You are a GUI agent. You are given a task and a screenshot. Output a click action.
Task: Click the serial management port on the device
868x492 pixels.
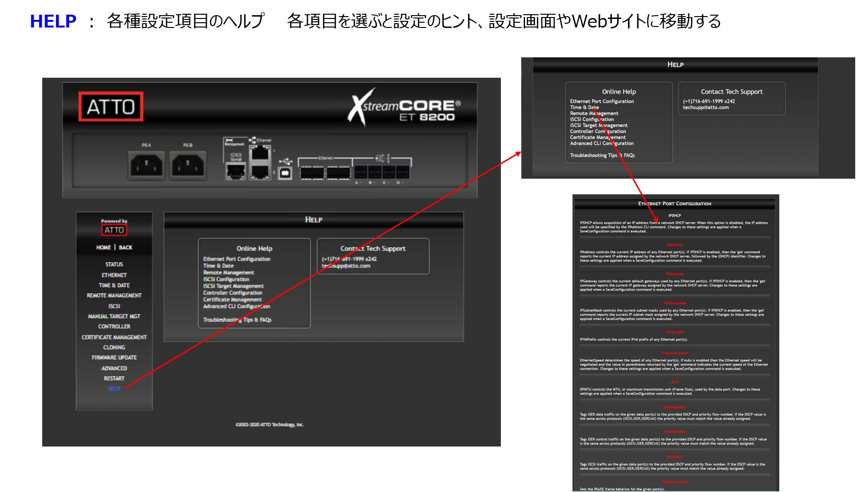coord(236,172)
